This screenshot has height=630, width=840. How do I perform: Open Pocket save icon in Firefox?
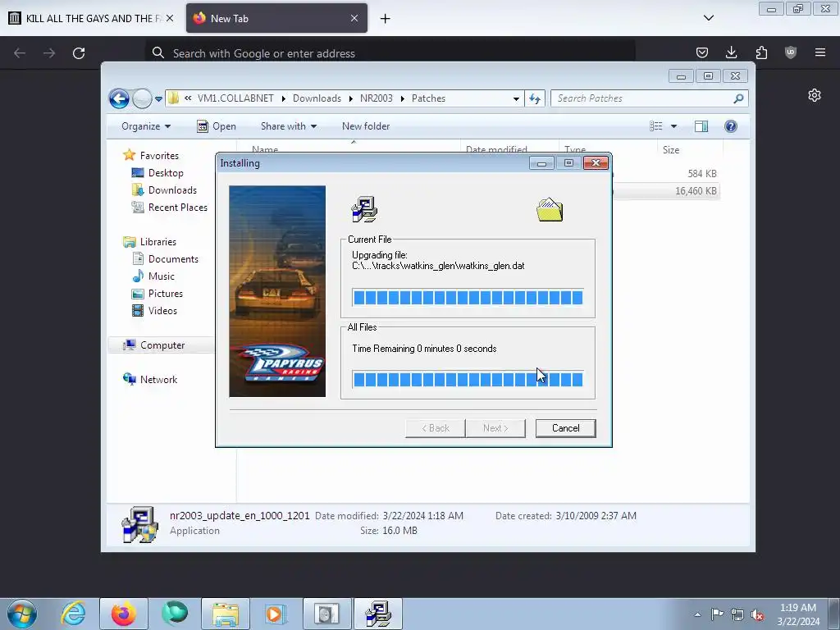tap(702, 52)
